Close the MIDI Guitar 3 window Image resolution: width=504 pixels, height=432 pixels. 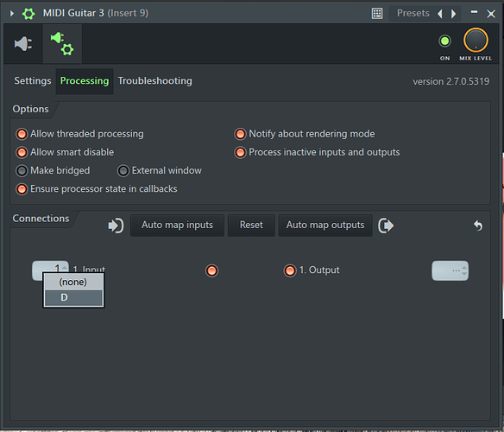coord(491,14)
